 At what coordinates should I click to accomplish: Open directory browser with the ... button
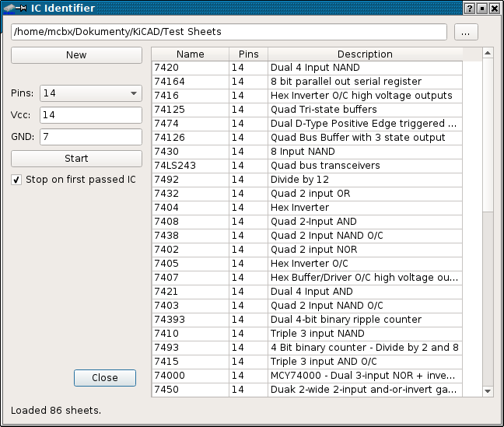pyautogui.click(x=465, y=32)
